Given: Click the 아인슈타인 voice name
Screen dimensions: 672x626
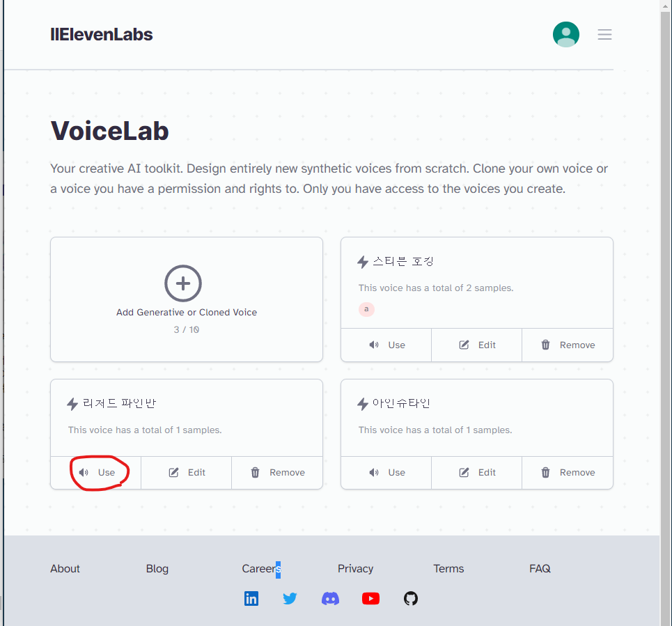Looking at the screenshot, I should (x=401, y=403).
